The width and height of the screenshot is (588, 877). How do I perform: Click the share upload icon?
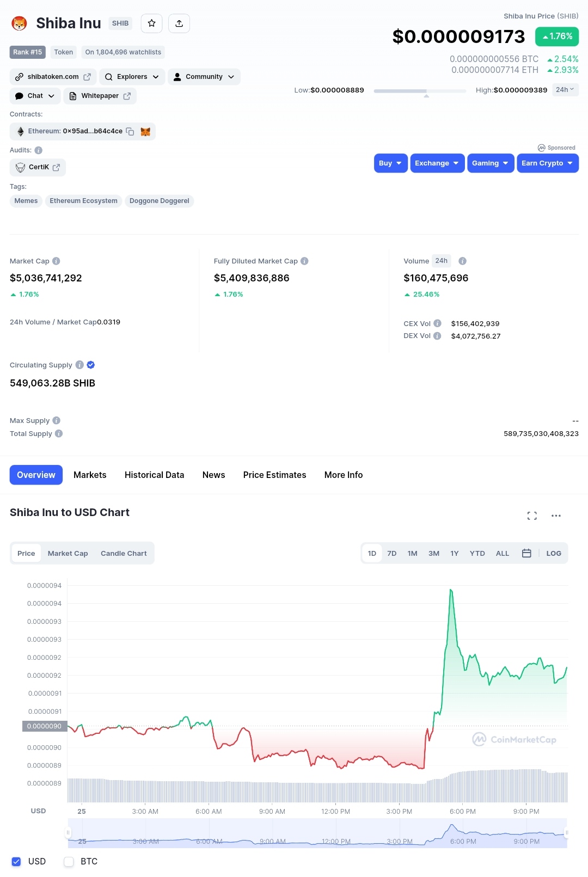pyautogui.click(x=179, y=23)
